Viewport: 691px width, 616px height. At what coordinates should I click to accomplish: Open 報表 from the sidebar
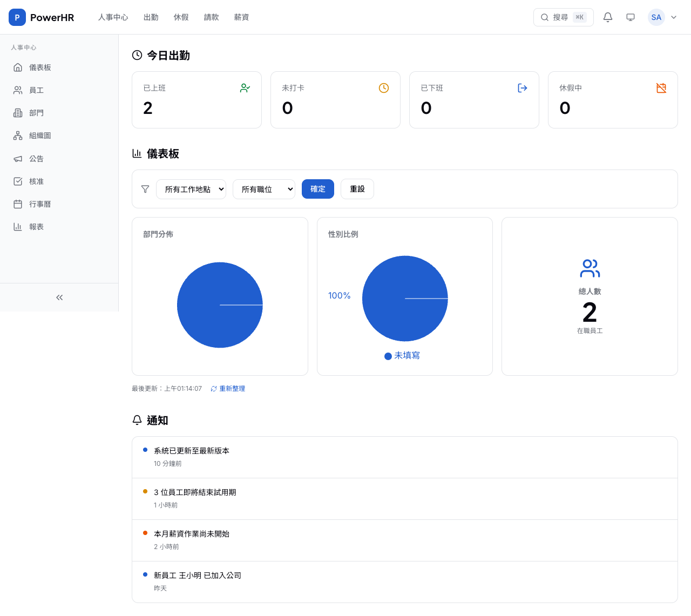[36, 226]
